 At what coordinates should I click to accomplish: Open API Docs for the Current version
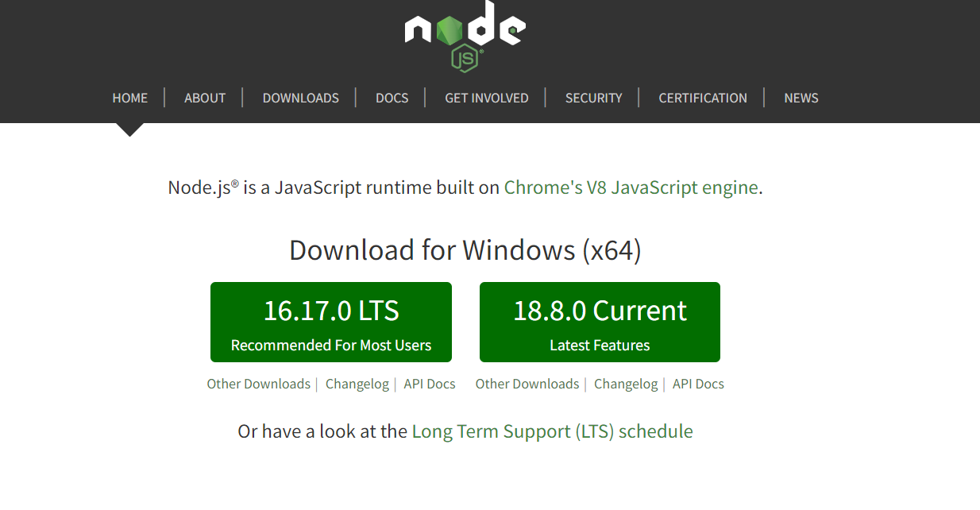click(697, 384)
